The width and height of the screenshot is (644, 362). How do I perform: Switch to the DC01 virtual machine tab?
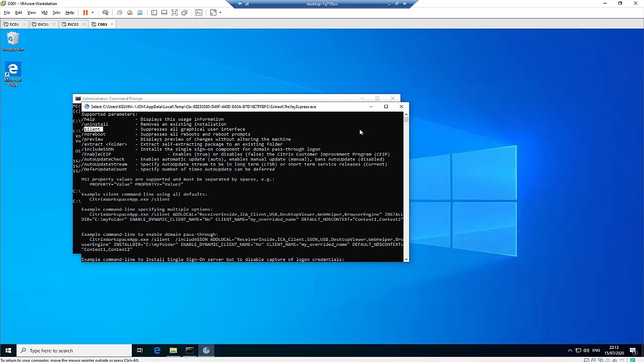[x=14, y=24]
